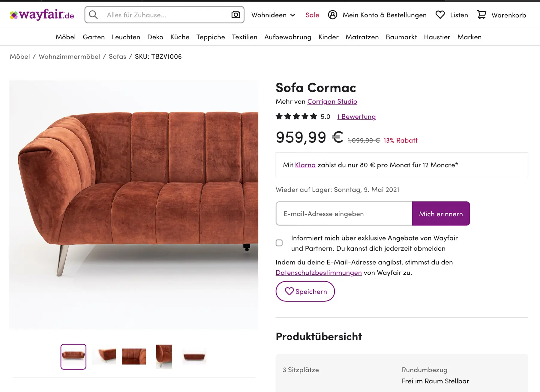View the 1 Bewertung review link

pyautogui.click(x=356, y=116)
